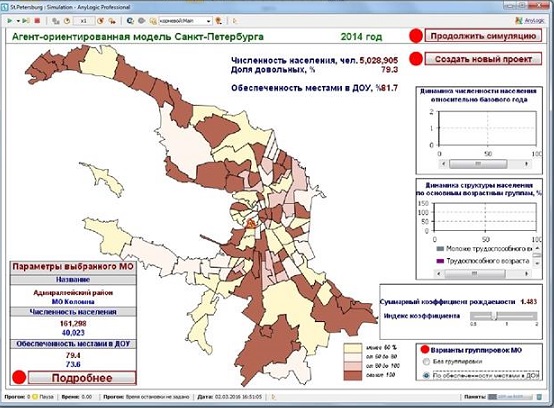Select 'По обеспеченности местами в ДОУ' radio

click(x=426, y=376)
